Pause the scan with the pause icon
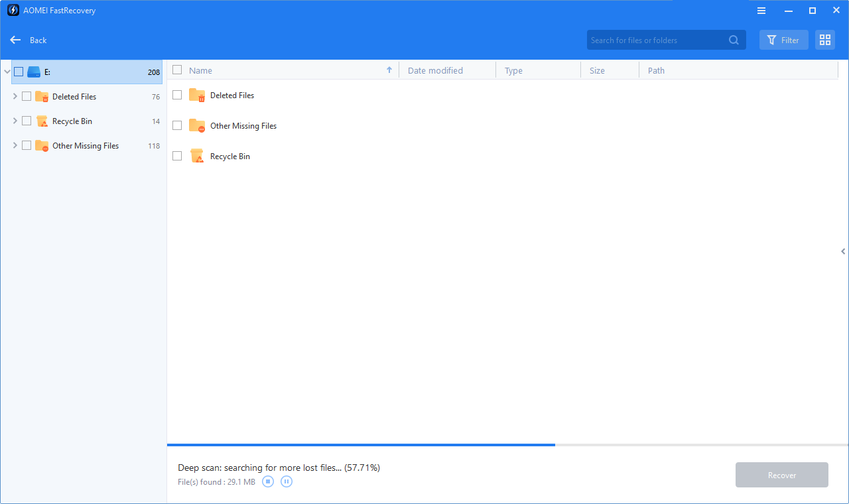Viewport: 849px width, 504px height. (x=286, y=481)
